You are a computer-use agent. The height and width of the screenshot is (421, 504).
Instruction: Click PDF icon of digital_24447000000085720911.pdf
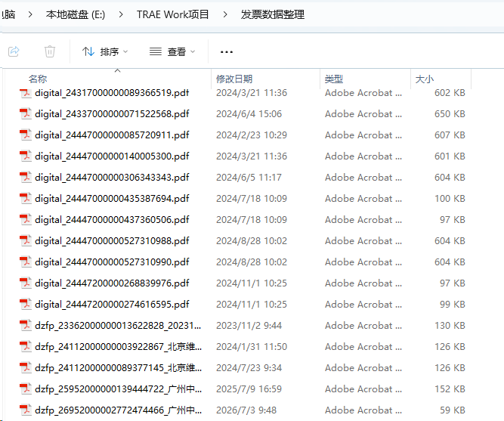click(x=26, y=135)
